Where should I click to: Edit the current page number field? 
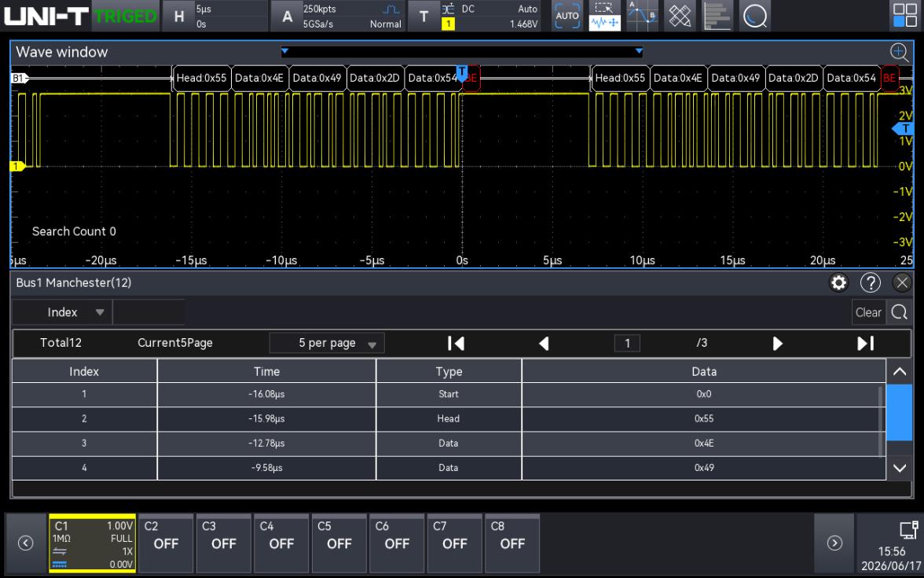pyautogui.click(x=627, y=343)
